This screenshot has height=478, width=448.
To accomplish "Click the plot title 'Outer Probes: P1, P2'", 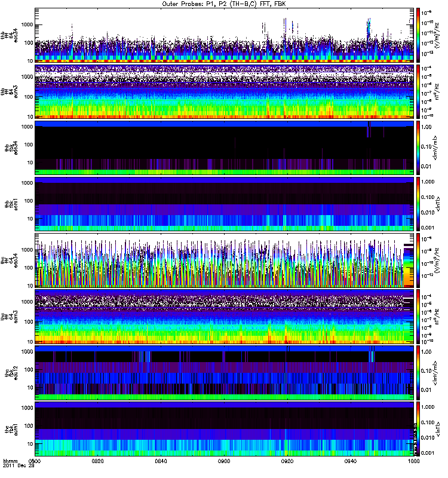I will (225, 4).
